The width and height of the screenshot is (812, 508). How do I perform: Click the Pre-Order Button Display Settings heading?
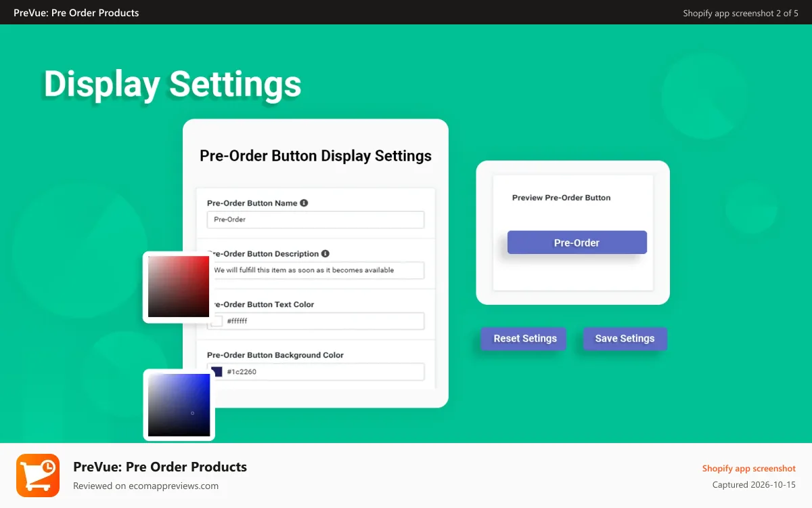point(315,156)
